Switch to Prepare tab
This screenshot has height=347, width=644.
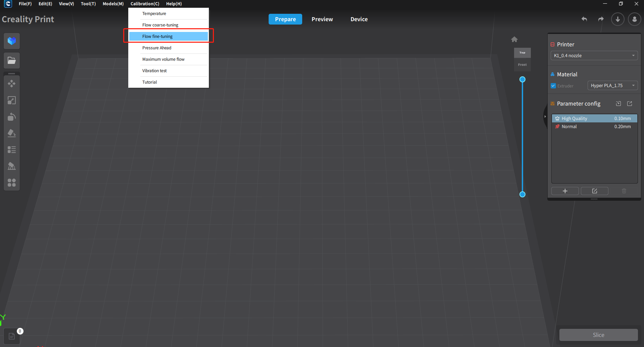pos(285,19)
